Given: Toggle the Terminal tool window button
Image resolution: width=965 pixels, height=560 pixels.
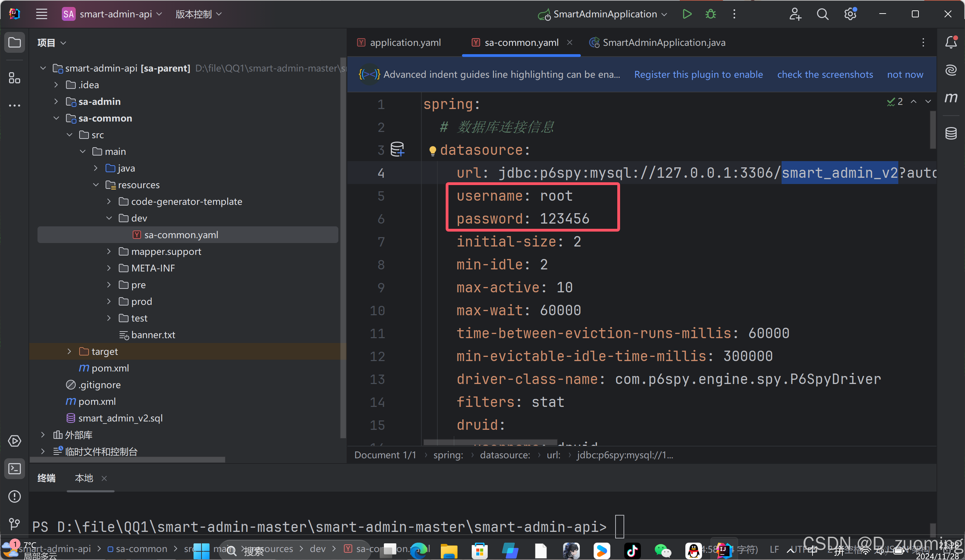Looking at the screenshot, I should coord(14,468).
